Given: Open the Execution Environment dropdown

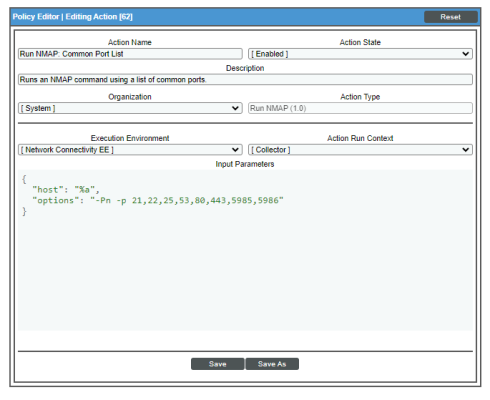Looking at the screenshot, I should [130, 150].
